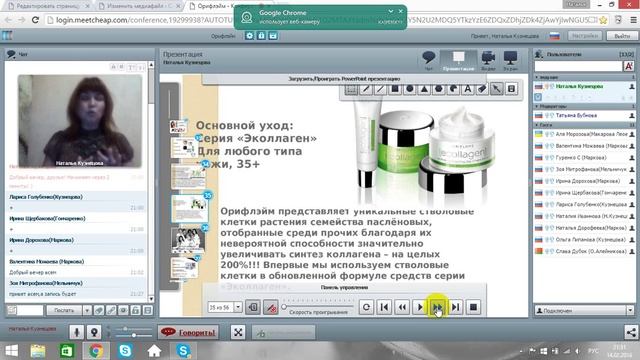The height and width of the screenshot is (360, 640).
Task: Click the save whiteboard icon
Action: point(511,89)
